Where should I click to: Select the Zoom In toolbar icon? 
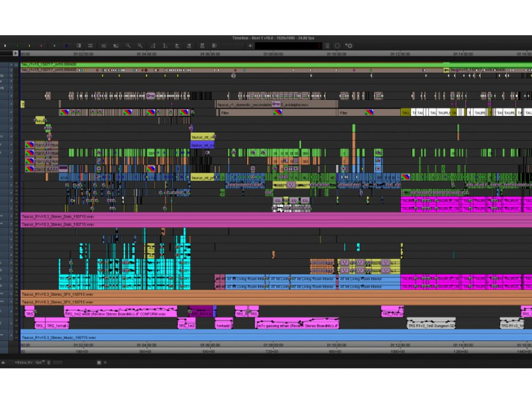pyautogui.click(x=128, y=46)
